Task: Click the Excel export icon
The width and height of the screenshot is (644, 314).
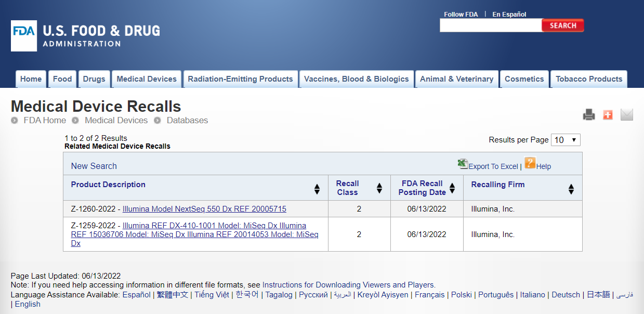Action: [463, 164]
